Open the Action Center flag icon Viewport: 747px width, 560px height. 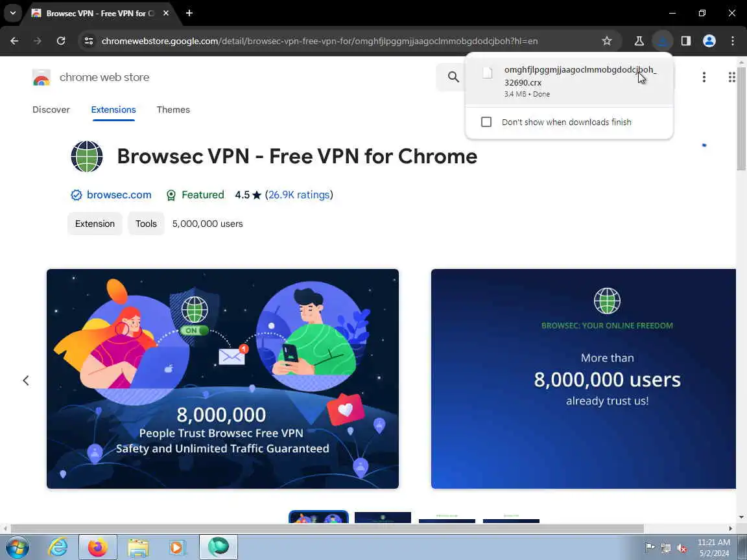click(649, 548)
